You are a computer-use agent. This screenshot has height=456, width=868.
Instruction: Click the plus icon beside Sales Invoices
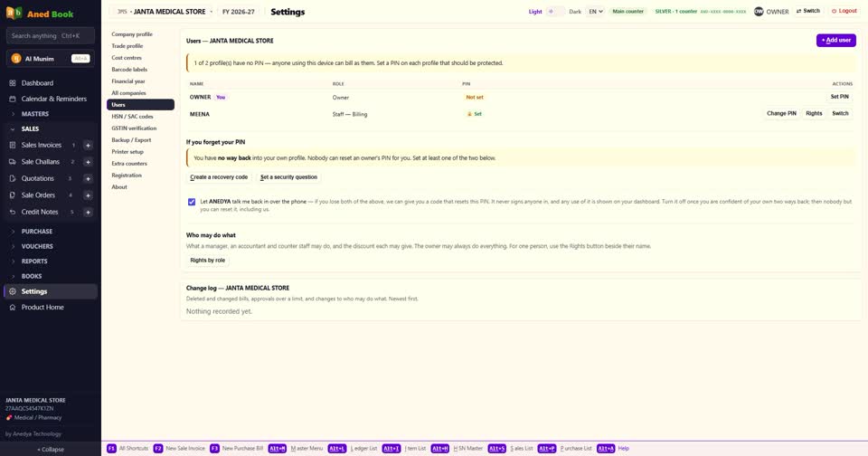coord(88,145)
